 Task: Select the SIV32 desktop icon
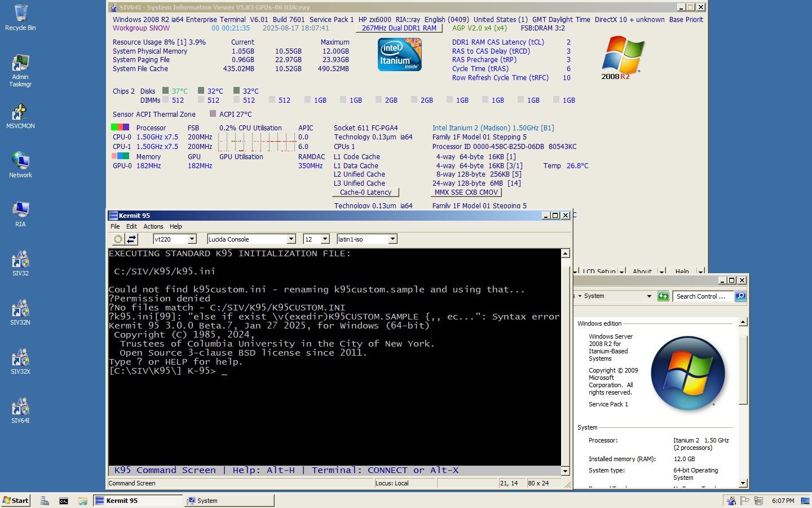(20, 263)
